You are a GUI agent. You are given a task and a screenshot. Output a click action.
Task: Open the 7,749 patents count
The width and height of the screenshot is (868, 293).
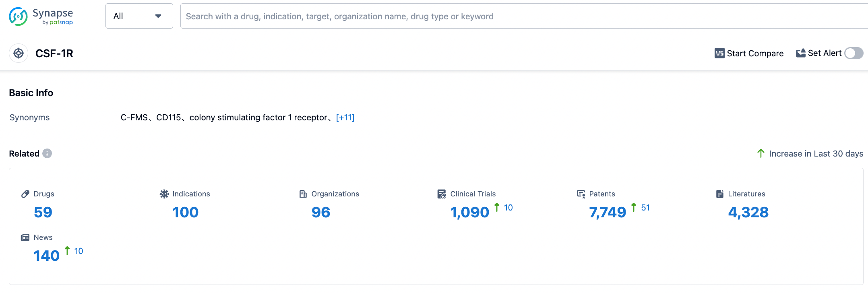[608, 212]
